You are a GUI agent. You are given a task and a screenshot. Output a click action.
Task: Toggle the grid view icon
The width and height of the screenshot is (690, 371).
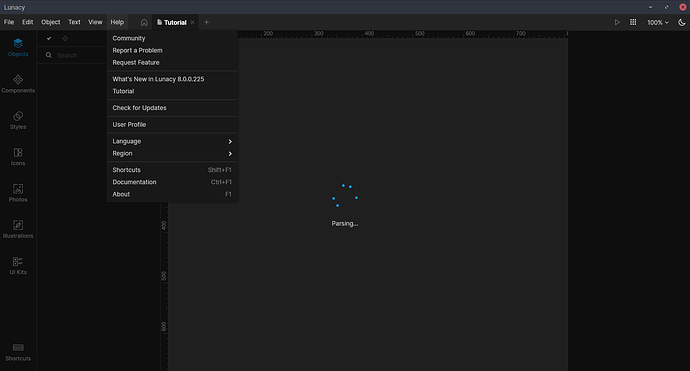[x=633, y=22]
